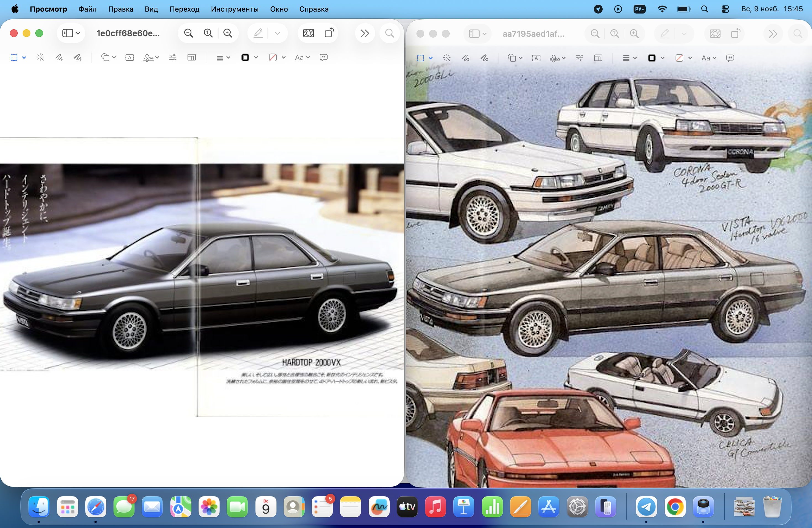Toggle Control Center in menu bar
Screen dimensions: 812x528
tap(725, 9)
